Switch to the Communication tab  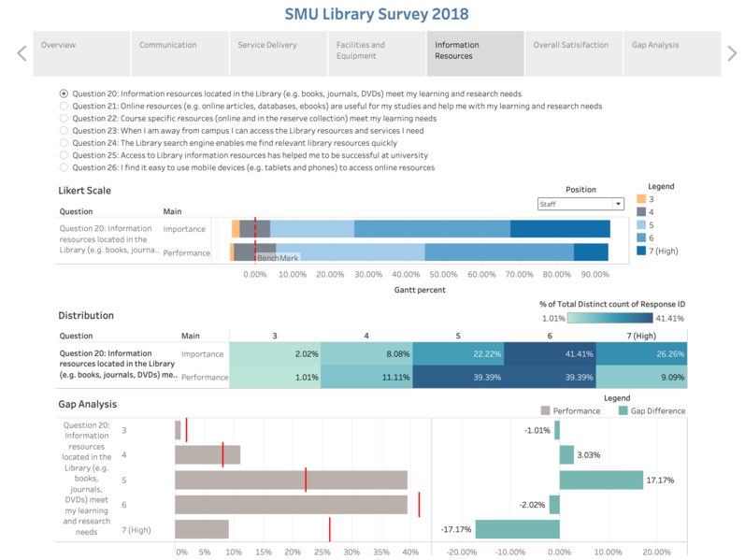point(180,53)
